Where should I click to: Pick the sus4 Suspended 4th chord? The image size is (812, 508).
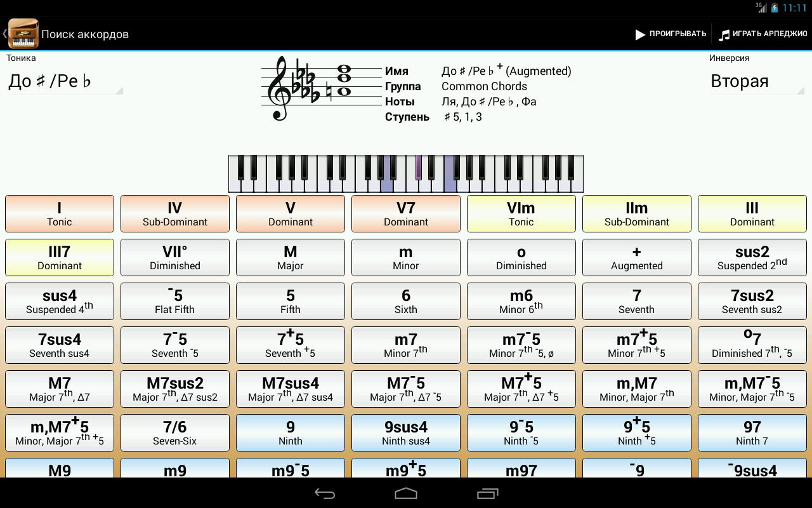[x=60, y=302]
